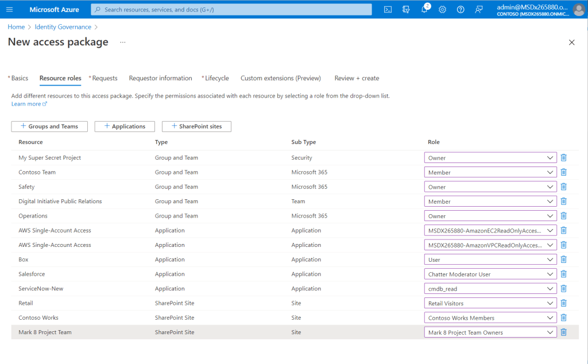Open the Help question mark icon

pos(461,9)
